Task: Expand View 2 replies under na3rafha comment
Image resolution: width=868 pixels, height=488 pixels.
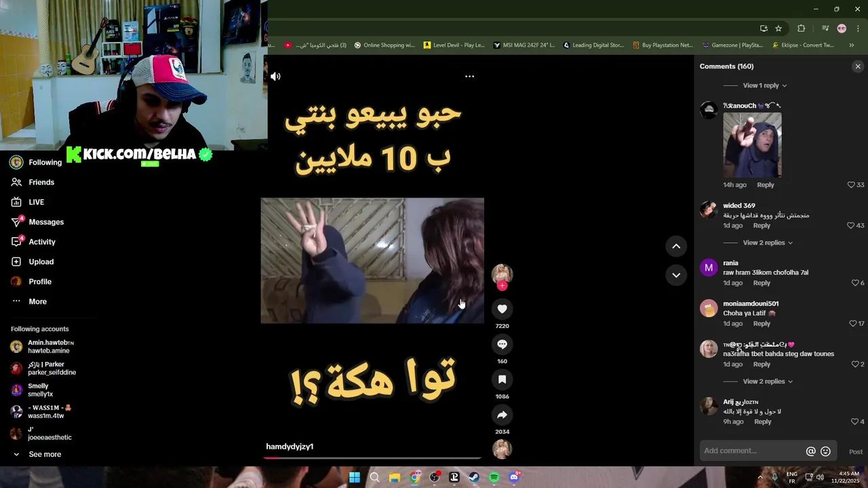Action: coord(768,382)
